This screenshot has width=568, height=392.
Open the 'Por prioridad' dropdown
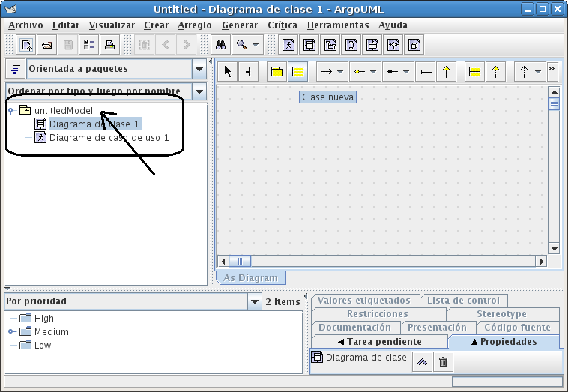point(255,301)
